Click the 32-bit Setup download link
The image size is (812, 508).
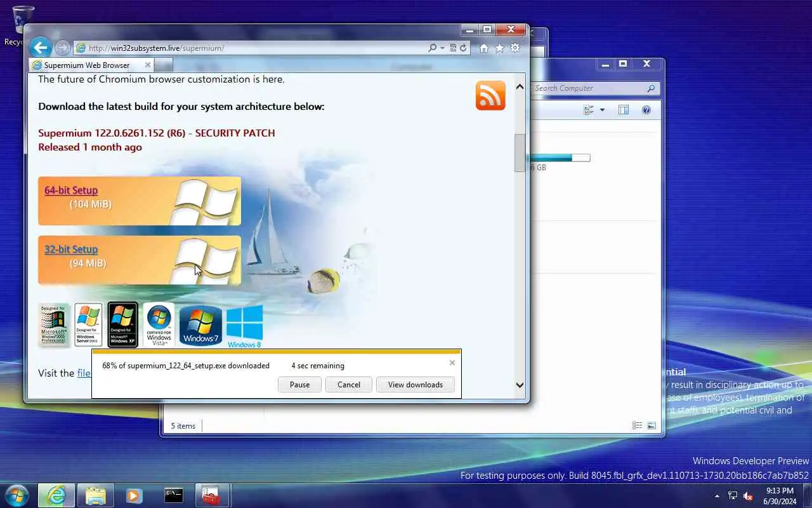tap(71, 250)
